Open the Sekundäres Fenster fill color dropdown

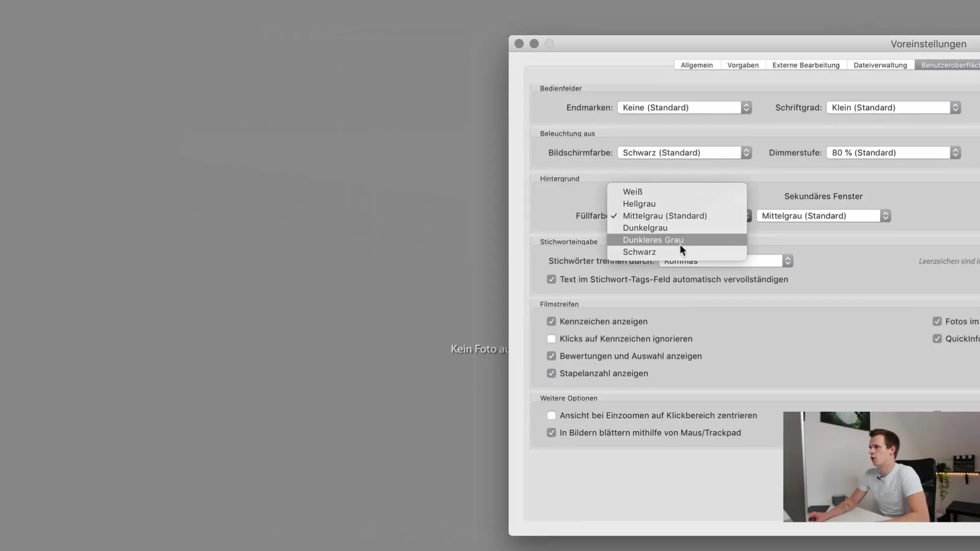[x=823, y=216]
